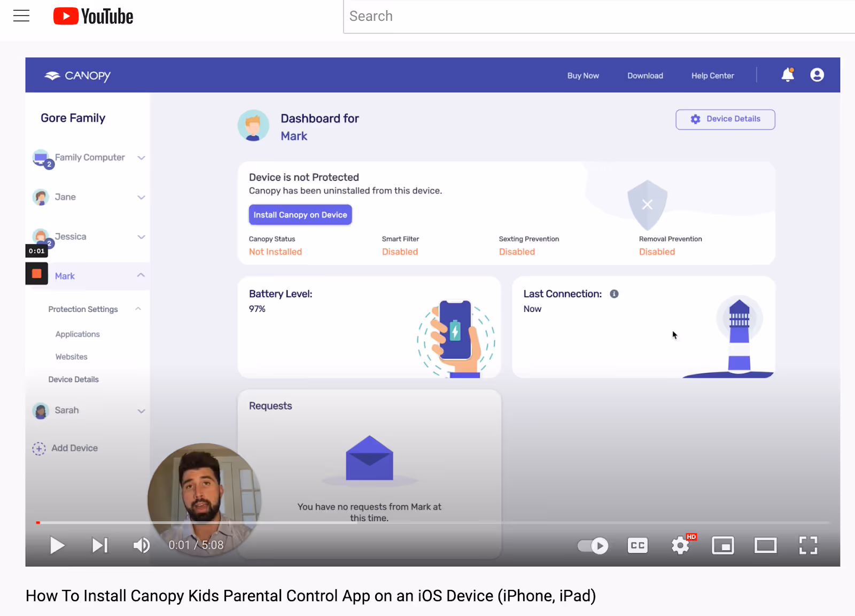Screen dimensions: 855x616
Task: Click the Smart Filter Disabled status
Action: (x=400, y=252)
